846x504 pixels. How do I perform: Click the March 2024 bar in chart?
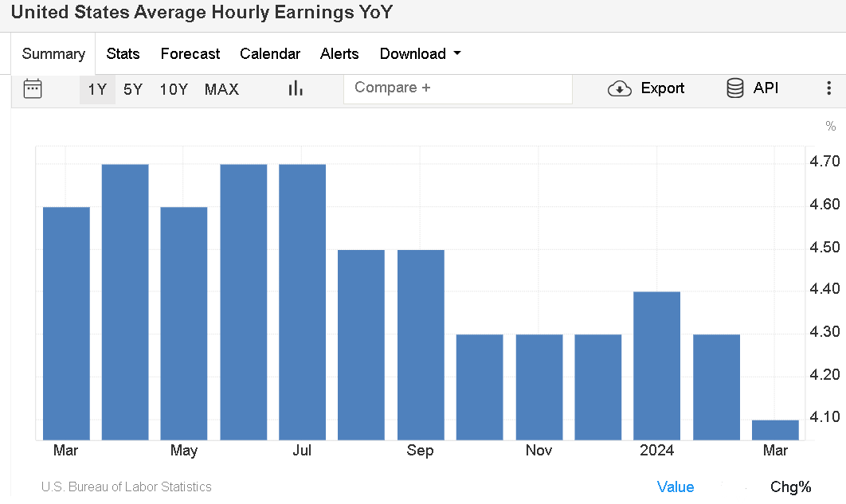point(775,430)
